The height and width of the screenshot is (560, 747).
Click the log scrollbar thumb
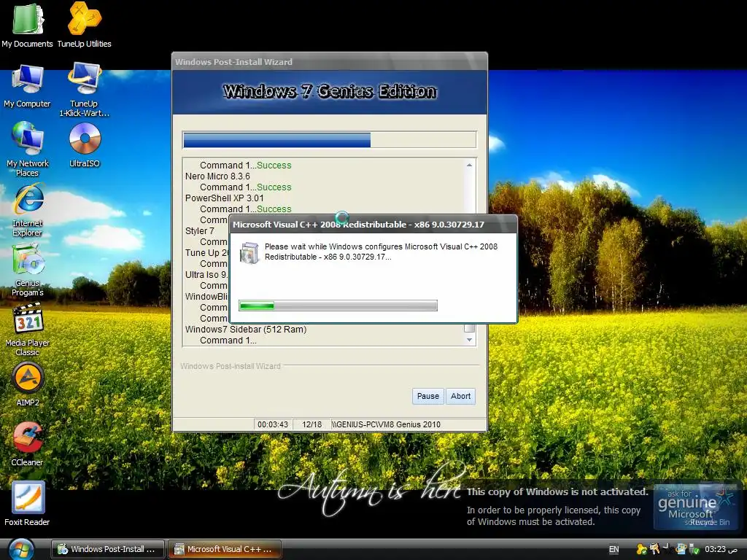coord(469,327)
